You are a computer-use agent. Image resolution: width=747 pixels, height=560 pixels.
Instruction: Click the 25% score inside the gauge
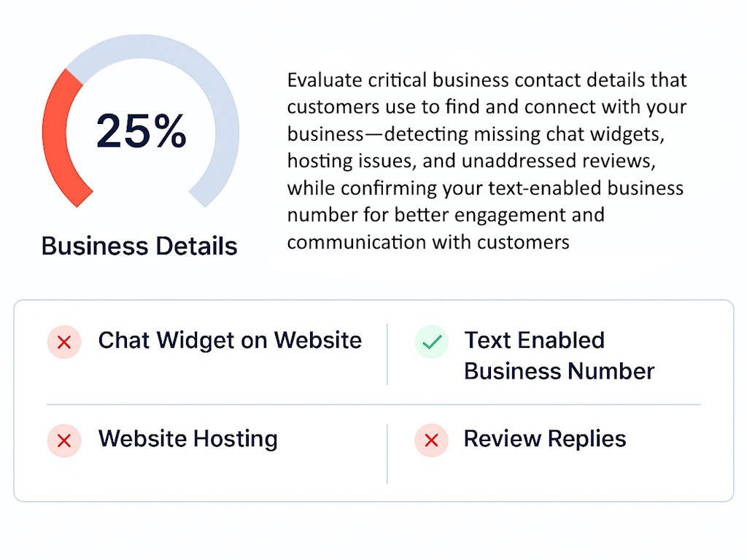141,131
